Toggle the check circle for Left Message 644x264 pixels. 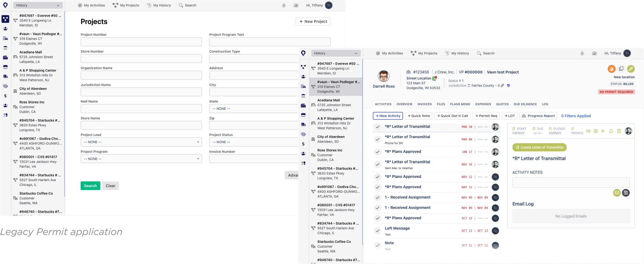pyautogui.click(x=378, y=231)
